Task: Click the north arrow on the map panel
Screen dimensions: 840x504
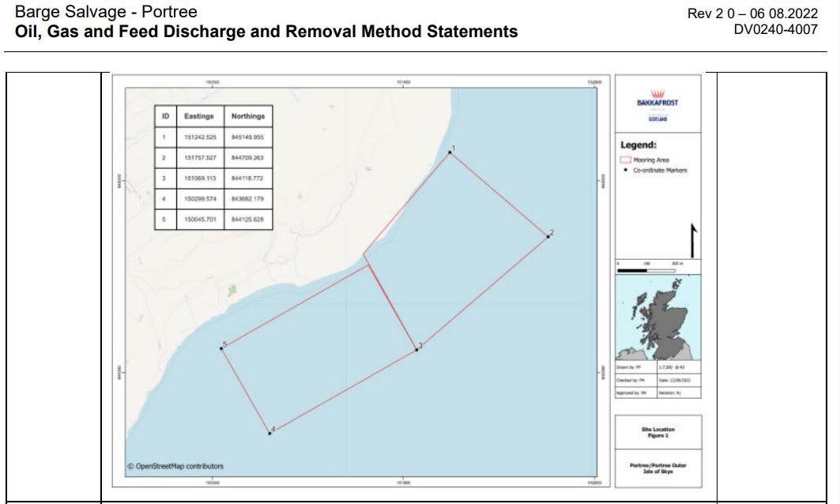Action: [x=693, y=241]
